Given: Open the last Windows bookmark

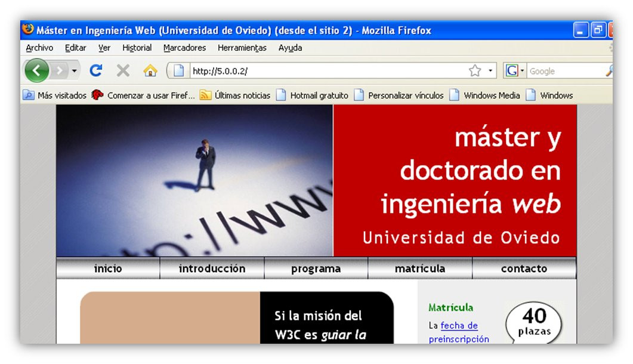Looking at the screenshot, I should click(550, 95).
